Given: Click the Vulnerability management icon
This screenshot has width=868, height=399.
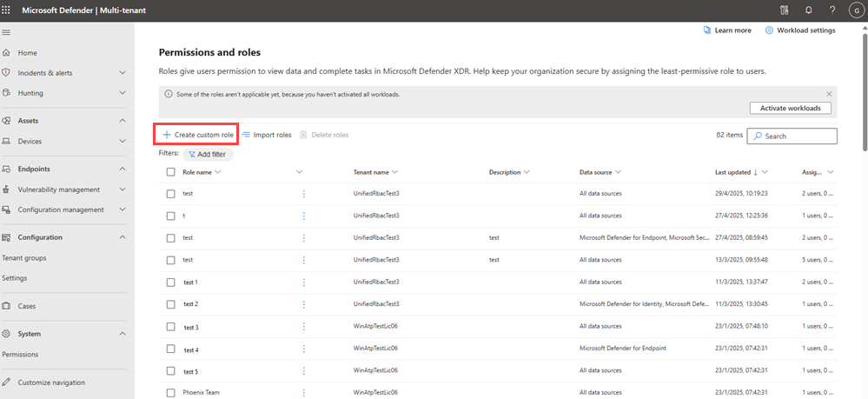Looking at the screenshot, I should (x=7, y=190).
